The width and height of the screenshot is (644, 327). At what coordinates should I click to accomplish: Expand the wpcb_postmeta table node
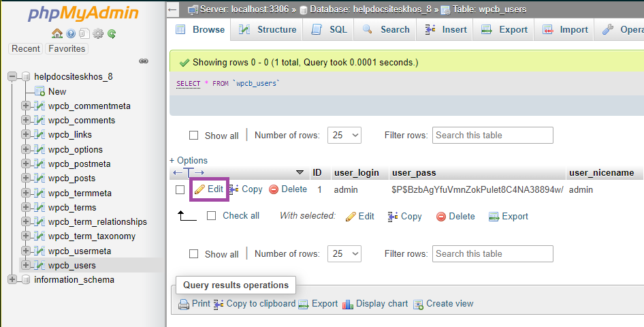tap(25, 164)
